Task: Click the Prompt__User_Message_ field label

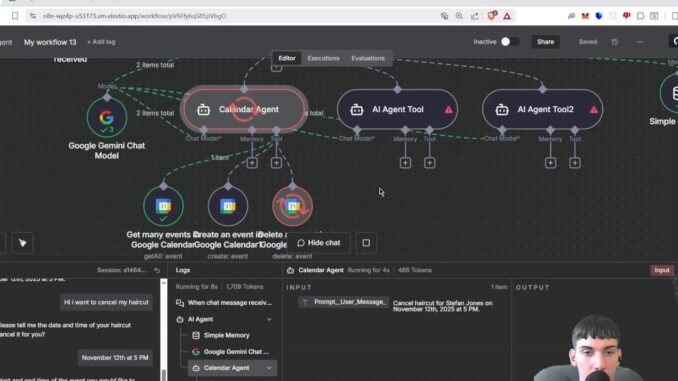Action: (x=344, y=302)
